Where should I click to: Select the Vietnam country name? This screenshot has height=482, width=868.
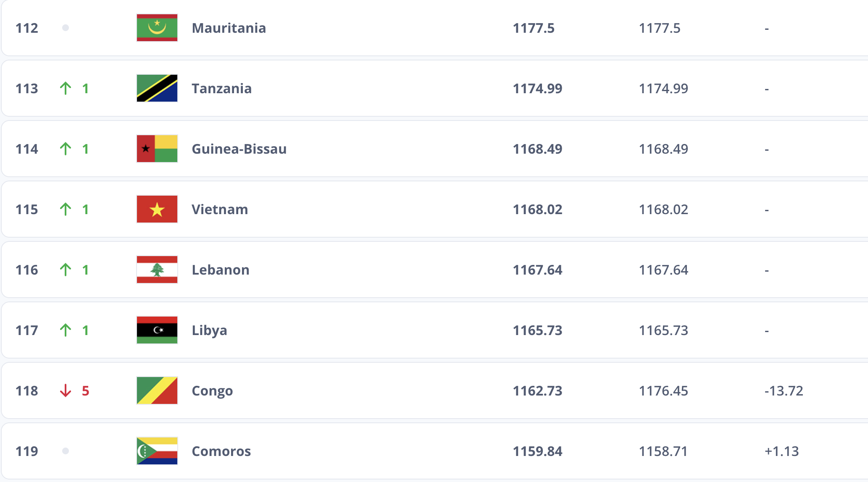click(x=220, y=210)
